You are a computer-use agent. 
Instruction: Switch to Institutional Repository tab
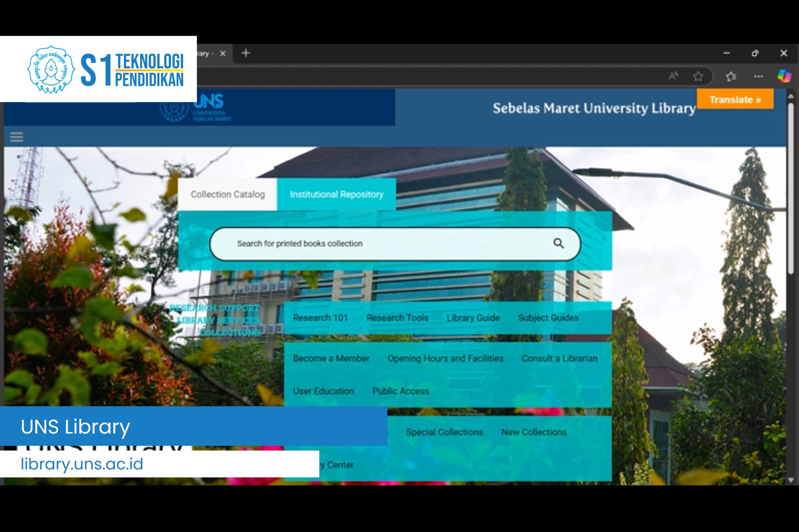[x=336, y=194]
